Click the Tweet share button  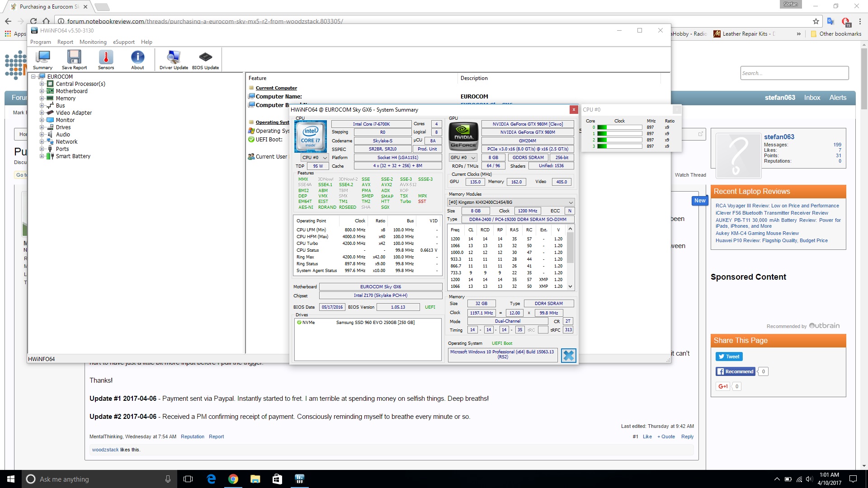point(729,357)
